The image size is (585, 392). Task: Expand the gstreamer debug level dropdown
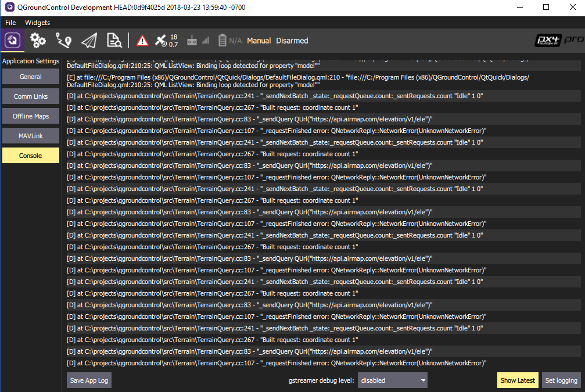coord(393,380)
